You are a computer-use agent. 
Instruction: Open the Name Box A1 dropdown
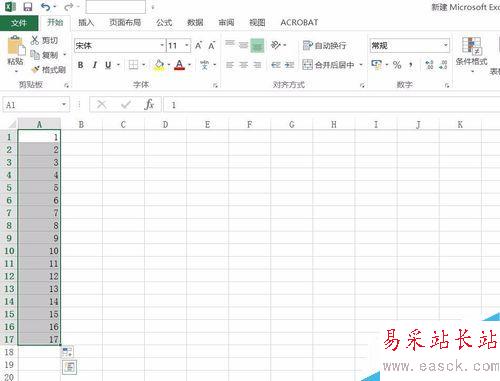[63, 105]
